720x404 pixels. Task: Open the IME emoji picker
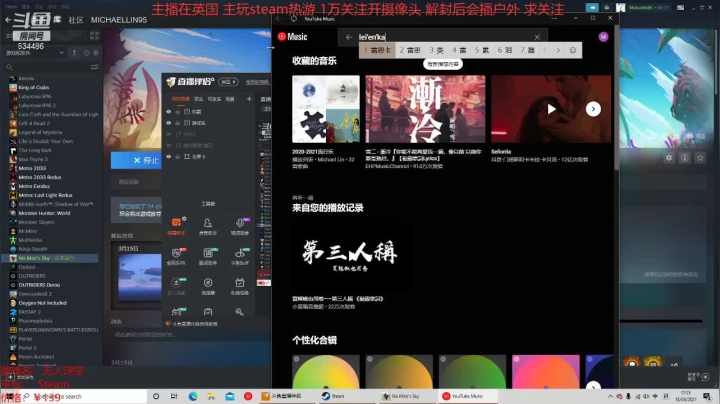click(x=573, y=50)
